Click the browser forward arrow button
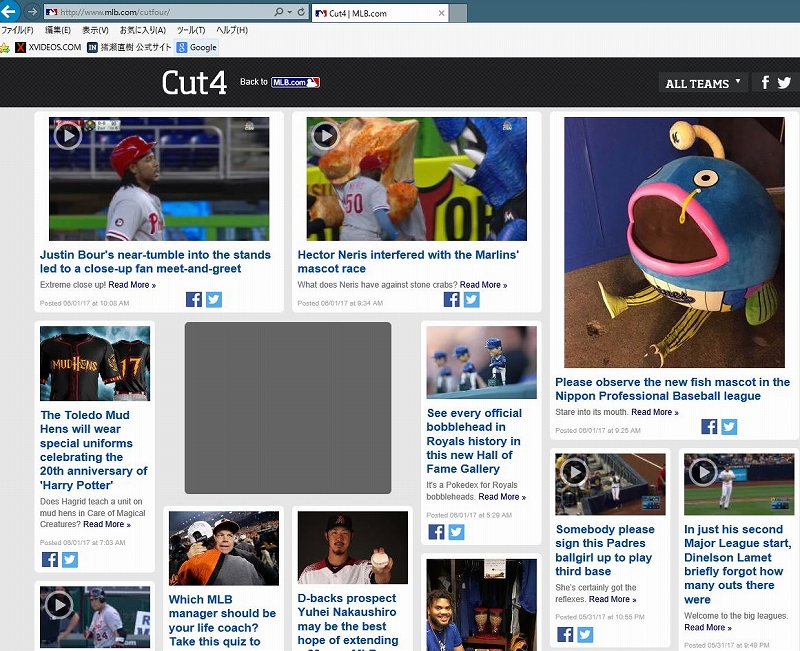 (32, 11)
